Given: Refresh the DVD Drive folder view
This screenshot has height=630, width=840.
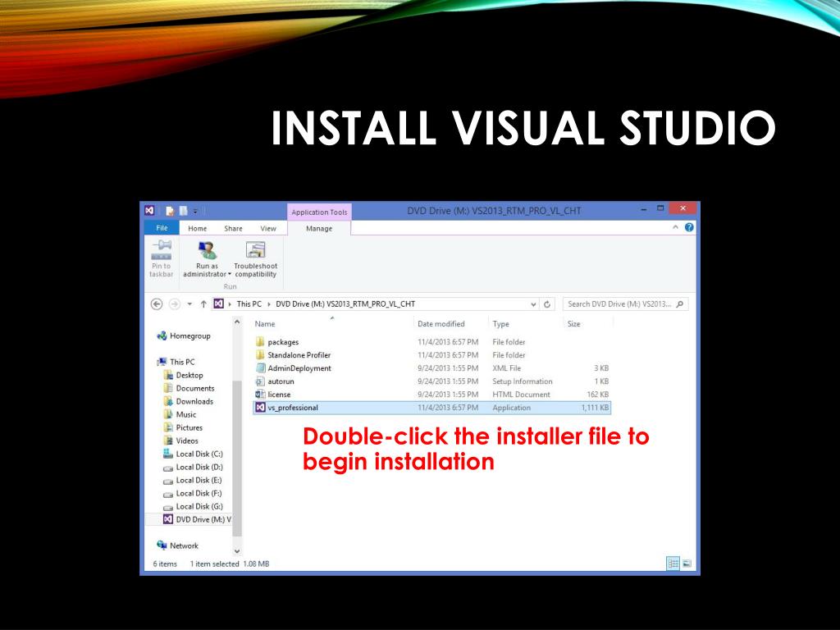Looking at the screenshot, I should (547, 304).
